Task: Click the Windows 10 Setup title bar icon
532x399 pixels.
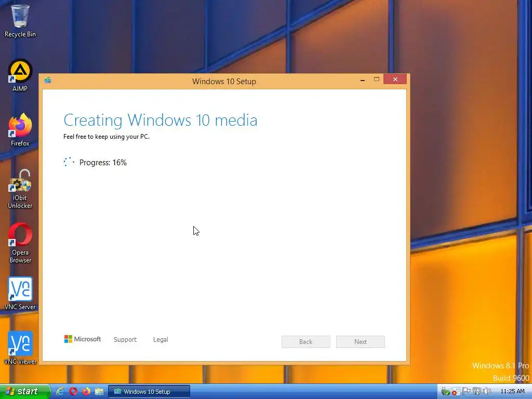Action: point(48,80)
